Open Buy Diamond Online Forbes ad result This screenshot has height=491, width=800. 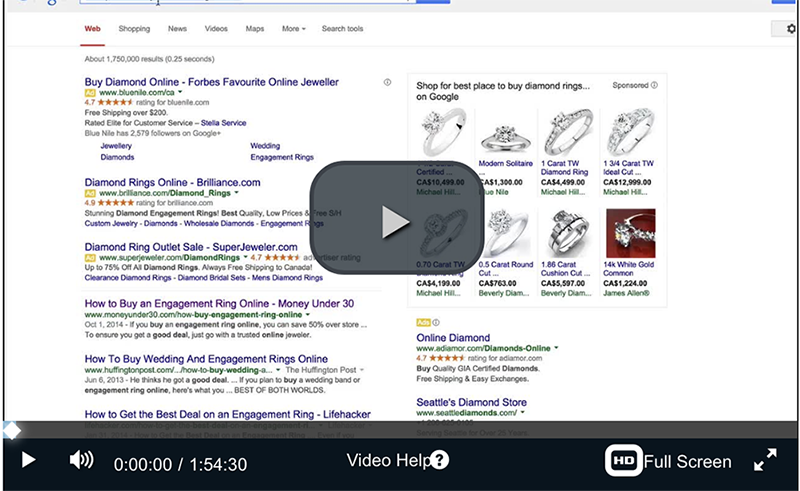pyautogui.click(x=211, y=82)
